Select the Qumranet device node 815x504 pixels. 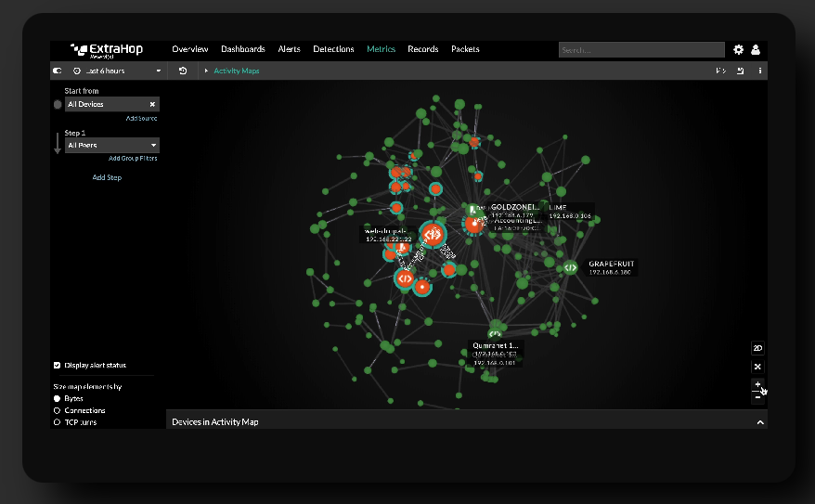tap(495, 334)
